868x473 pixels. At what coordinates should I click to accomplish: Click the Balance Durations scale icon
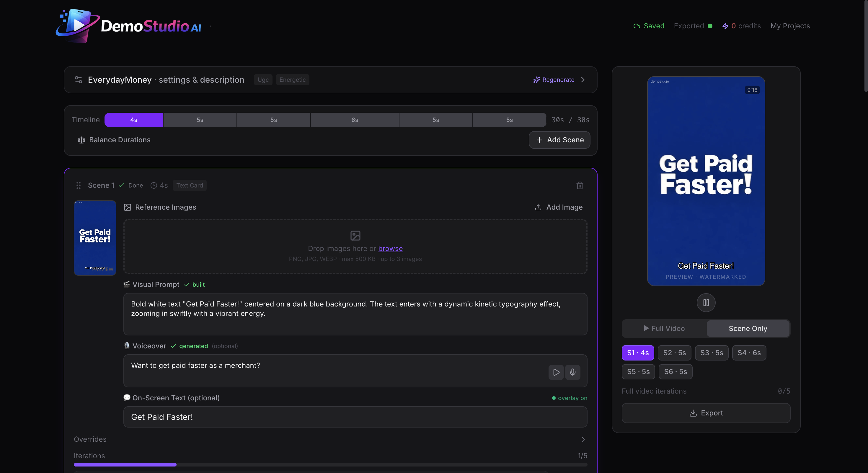click(x=81, y=140)
